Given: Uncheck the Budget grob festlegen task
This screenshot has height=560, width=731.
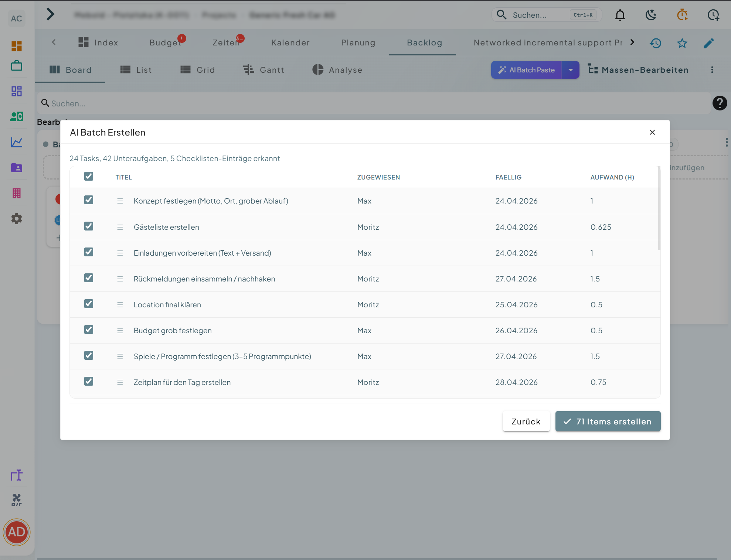Looking at the screenshot, I should pos(89,329).
